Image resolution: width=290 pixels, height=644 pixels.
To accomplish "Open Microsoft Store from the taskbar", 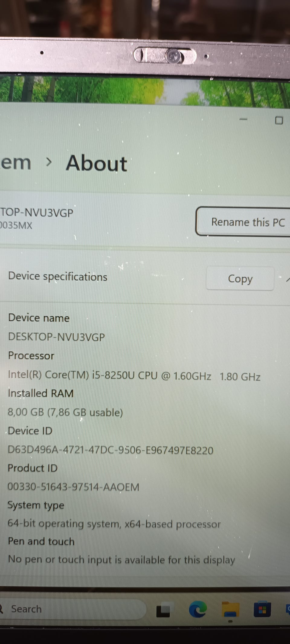I will [262, 610].
